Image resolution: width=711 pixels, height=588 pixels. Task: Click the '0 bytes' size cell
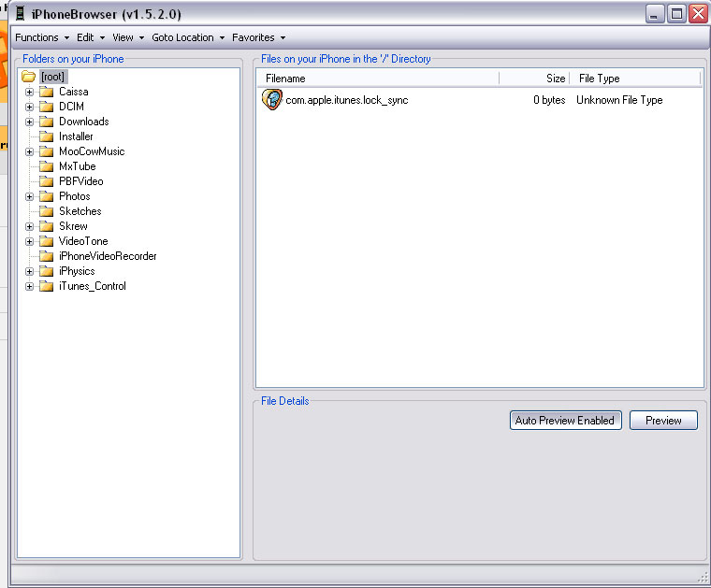[x=549, y=100]
